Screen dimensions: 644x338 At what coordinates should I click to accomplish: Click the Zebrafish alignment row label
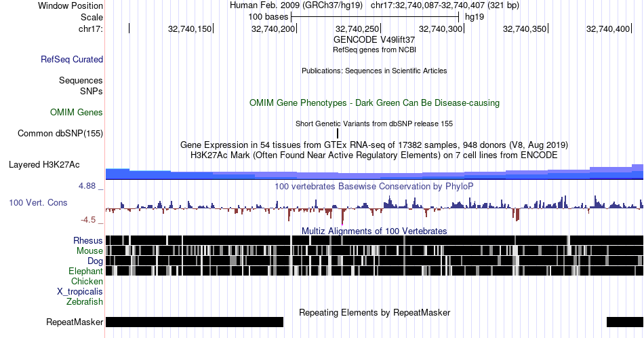coord(85,301)
